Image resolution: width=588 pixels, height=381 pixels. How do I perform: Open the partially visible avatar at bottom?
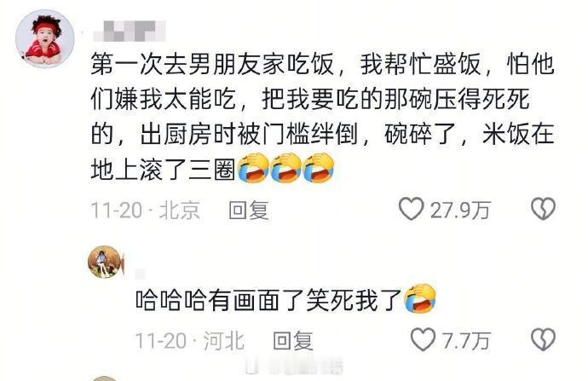pyautogui.click(x=105, y=378)
